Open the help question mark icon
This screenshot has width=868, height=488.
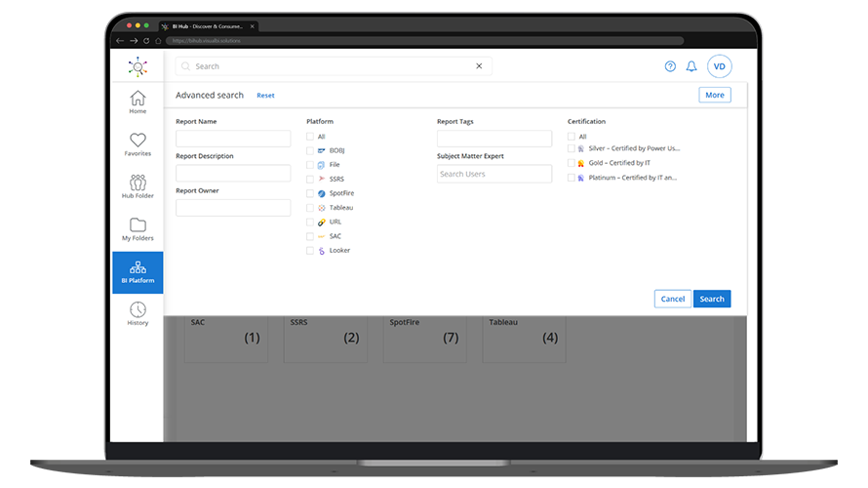coord(670,66)
